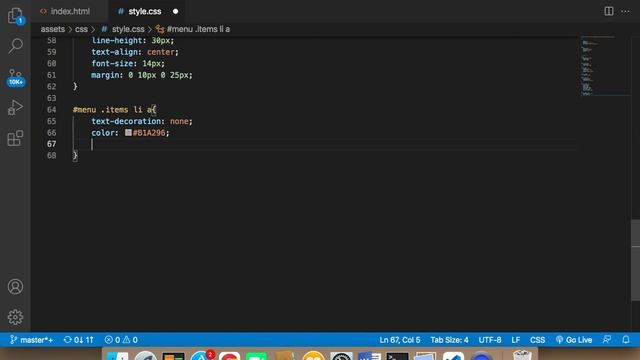Click the closing brace on line 62
The width and height of the screenshot is (640, 360).
tap(75, 87)
